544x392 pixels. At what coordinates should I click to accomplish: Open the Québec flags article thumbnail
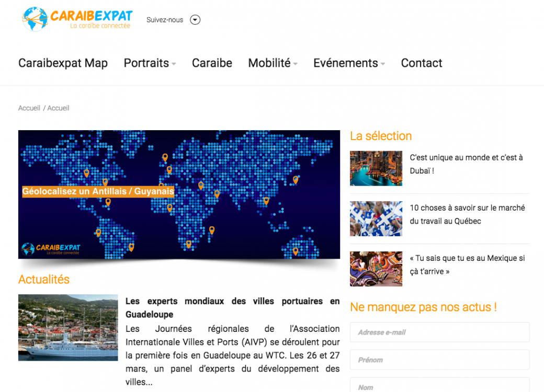tap(376, 218)
